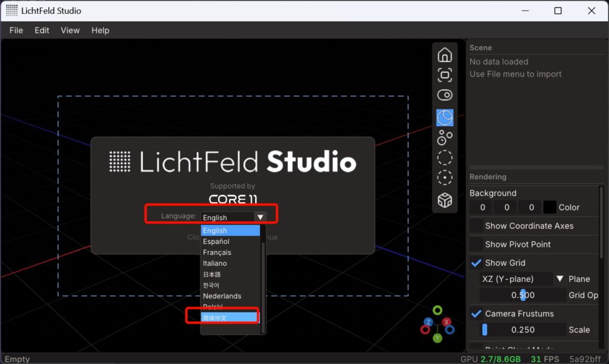The height and width of the screenshot is (364, 609).
Task: Open the File menu
Action: pos(16,30)
